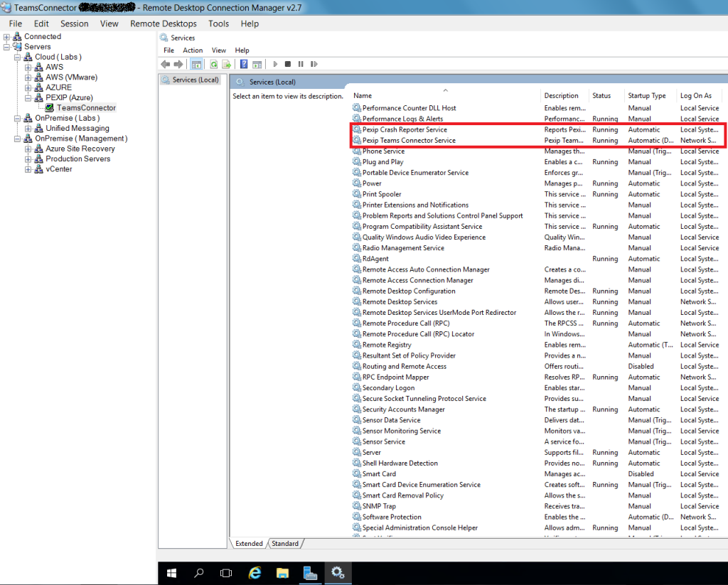Click the Help icon in the toolbar
728x585 pixels.
(x=243, y=64)
